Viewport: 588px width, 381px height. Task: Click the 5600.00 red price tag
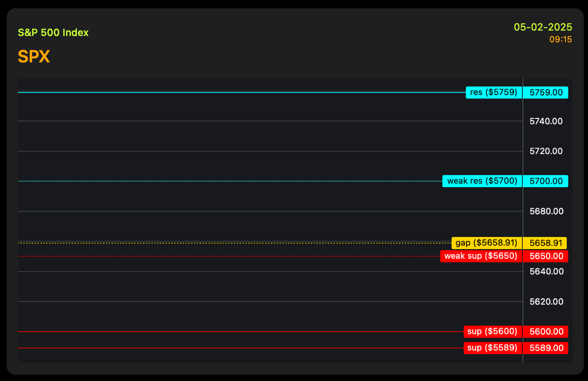point(546,332)
